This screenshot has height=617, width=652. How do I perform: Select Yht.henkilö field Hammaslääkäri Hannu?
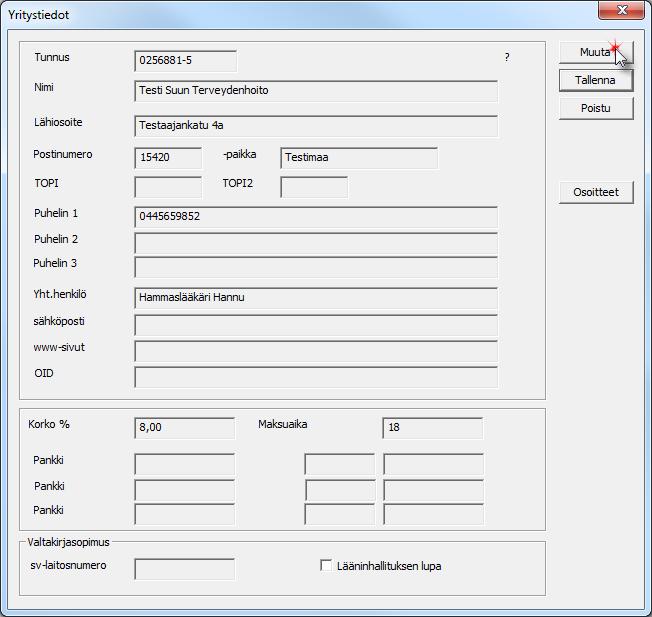(x=316, y=298)
